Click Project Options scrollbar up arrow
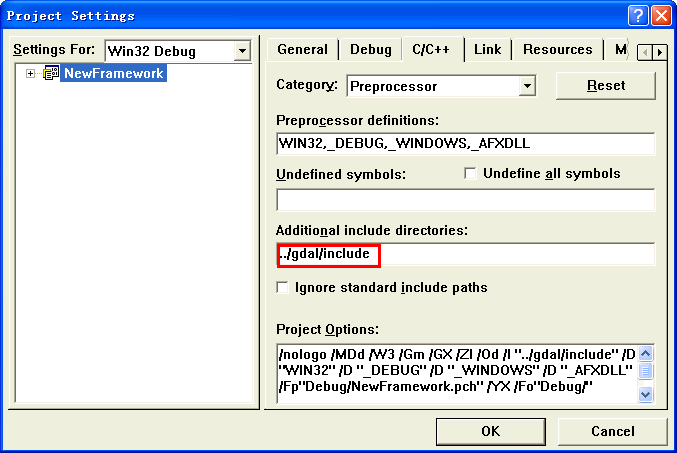Viewport: 677px width, 453px height. click(645, 354)
